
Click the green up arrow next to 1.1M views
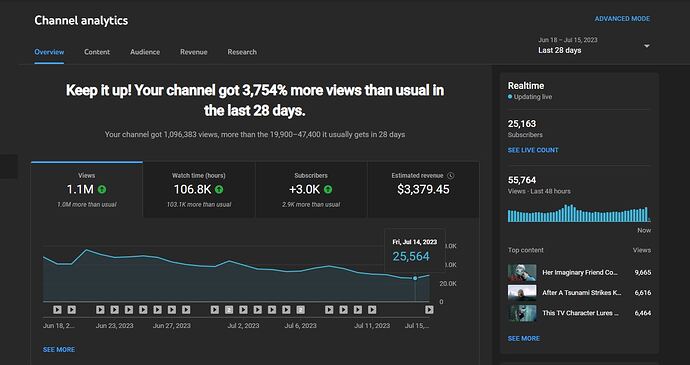coord(102,190)
